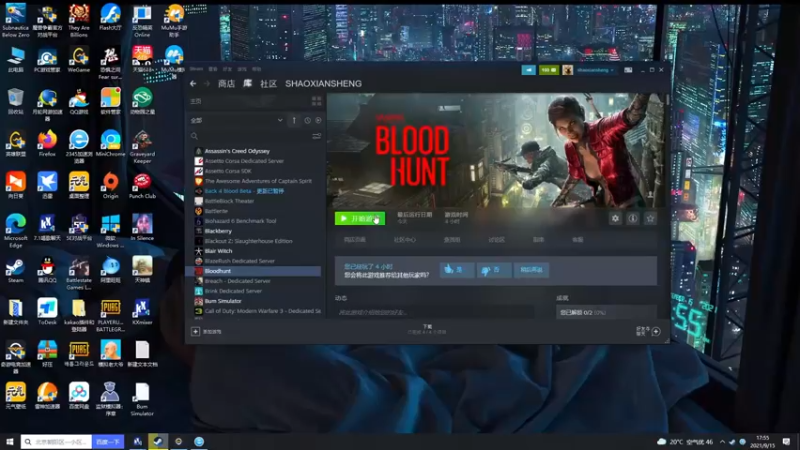Click the green play game button
Viewport: 800px width, 450px height.
tap(360, 218)
